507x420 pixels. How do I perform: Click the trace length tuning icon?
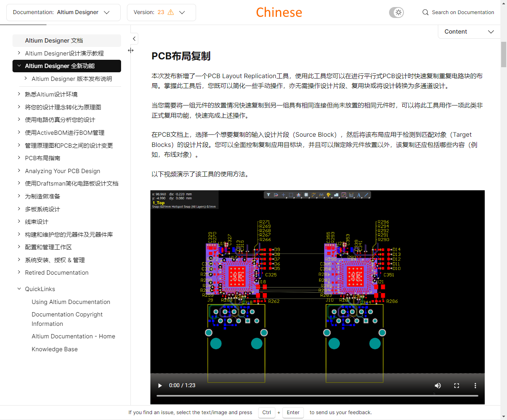tap(321, 195)
